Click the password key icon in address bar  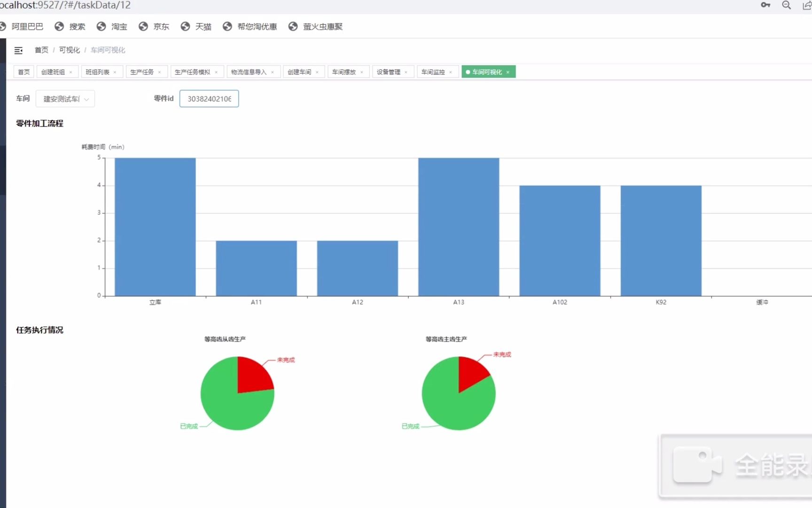point(765,5)
